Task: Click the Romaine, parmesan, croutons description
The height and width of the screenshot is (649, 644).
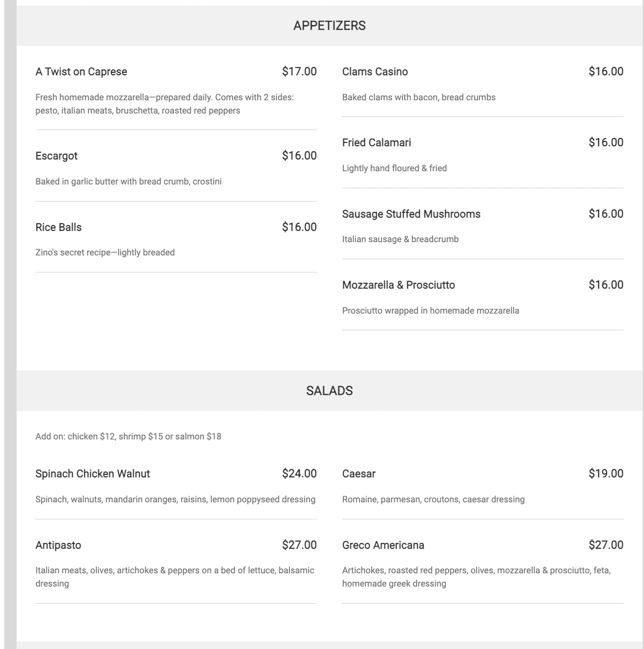Action: point(433,500)
